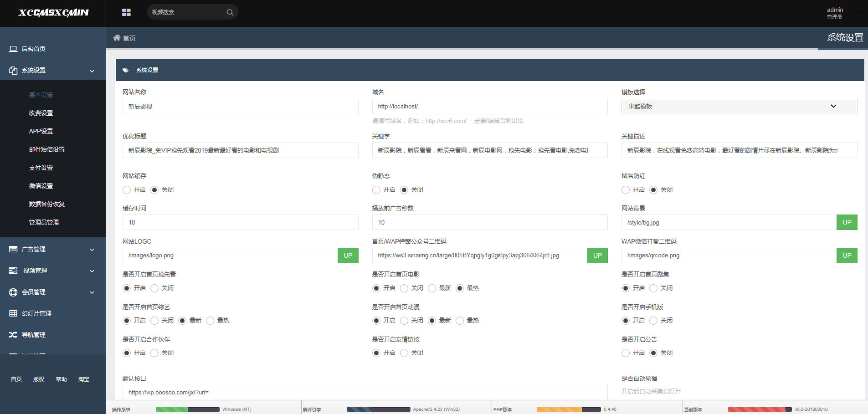Collapse the 系统设置 sidebar section
Screen dimensions: 868x414
(x=91, y=71)
